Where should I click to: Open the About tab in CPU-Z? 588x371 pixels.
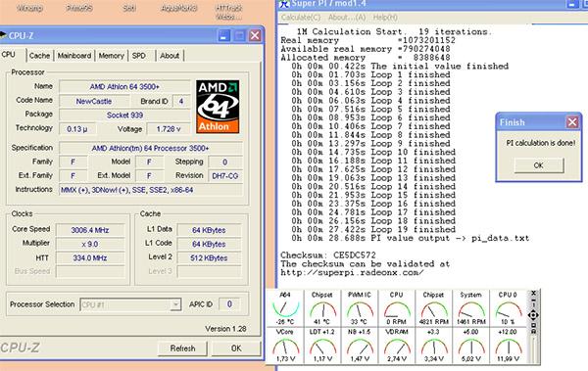tap(170, 56)
